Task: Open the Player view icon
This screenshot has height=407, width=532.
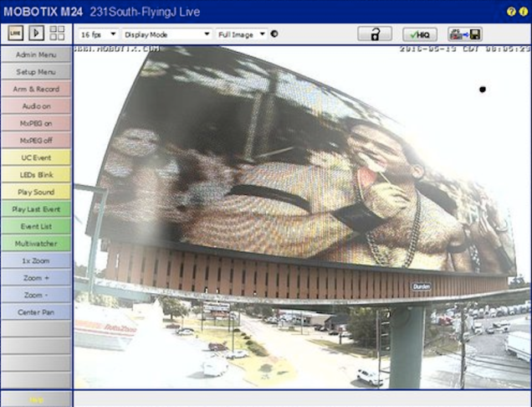Action: pos(37,33)
